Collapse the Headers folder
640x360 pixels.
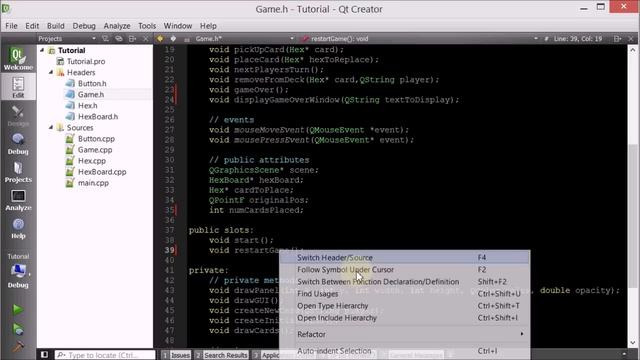click(51, 72)
